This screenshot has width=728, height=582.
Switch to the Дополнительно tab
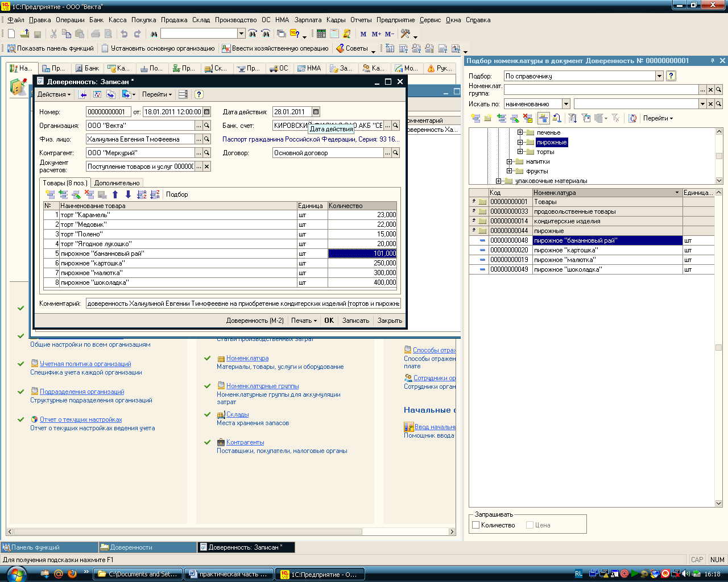click(117, 183)
